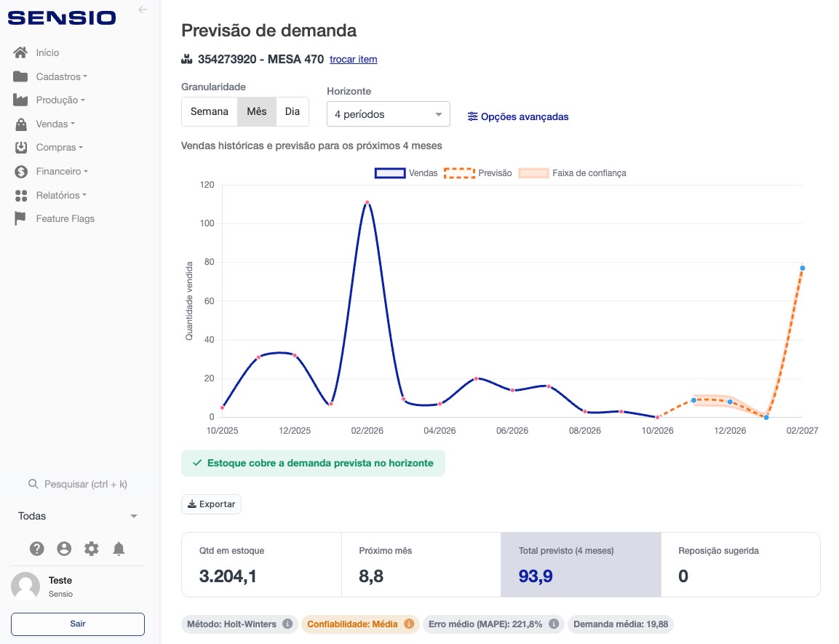Click the search magnifier icon
The image size is (839, 644).
[x=33, y=484]
